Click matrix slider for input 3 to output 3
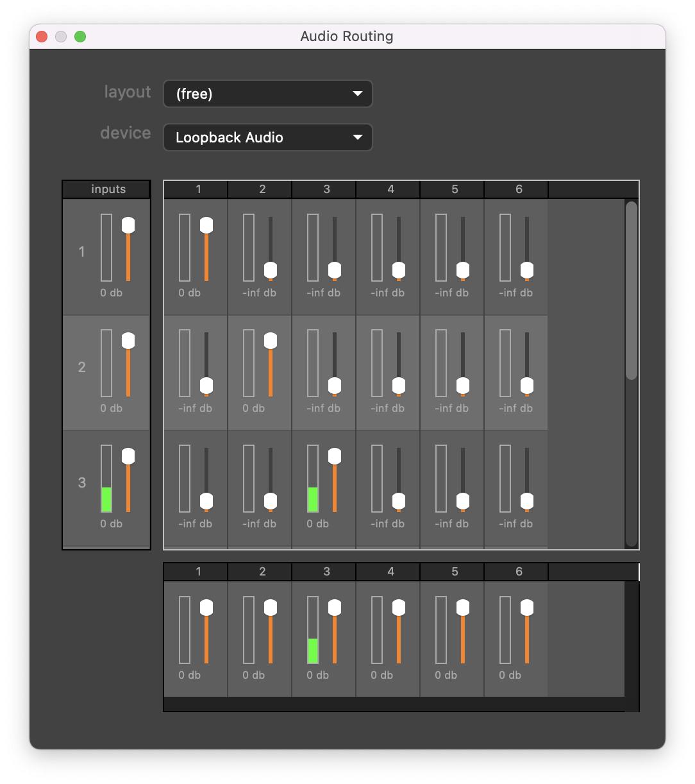 point(335,456)
